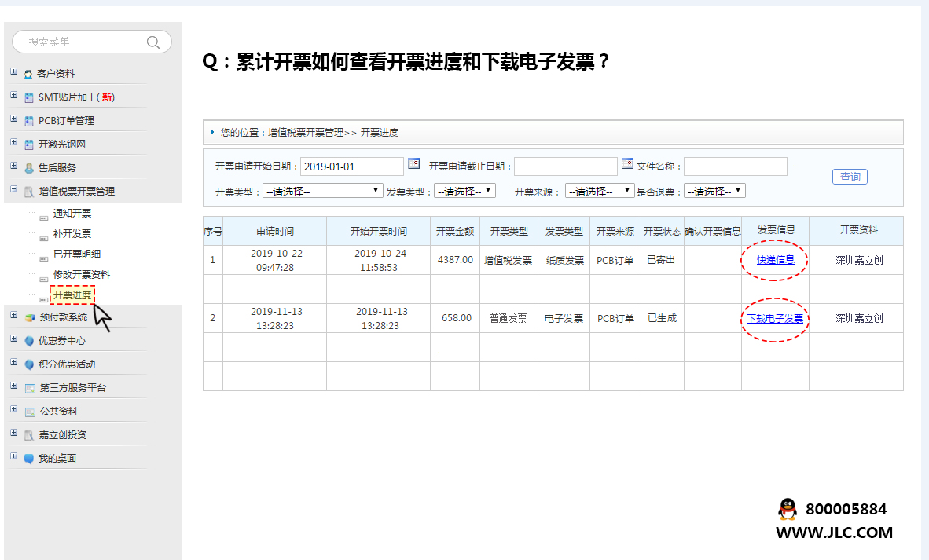Click the search magnifier icon in menu search

153,42
